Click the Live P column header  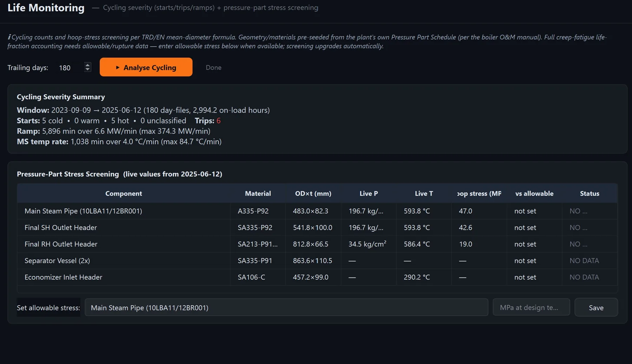(369, 193)
